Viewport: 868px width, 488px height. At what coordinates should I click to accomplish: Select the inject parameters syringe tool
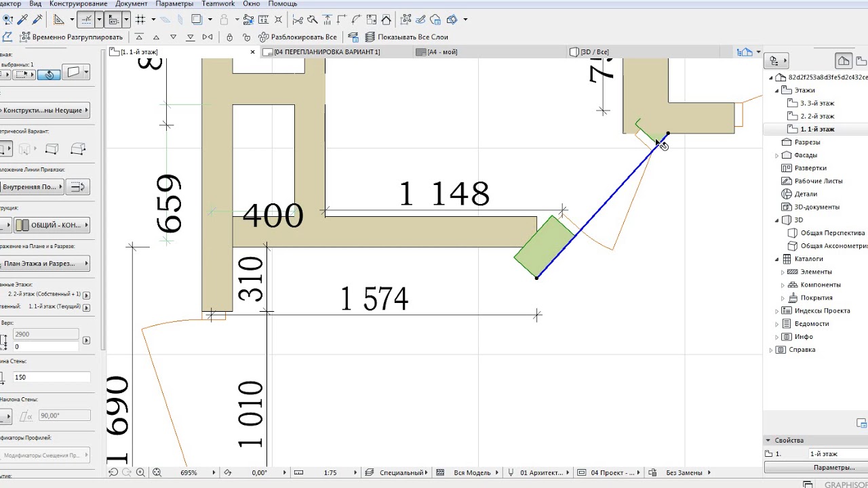(37, 20)
